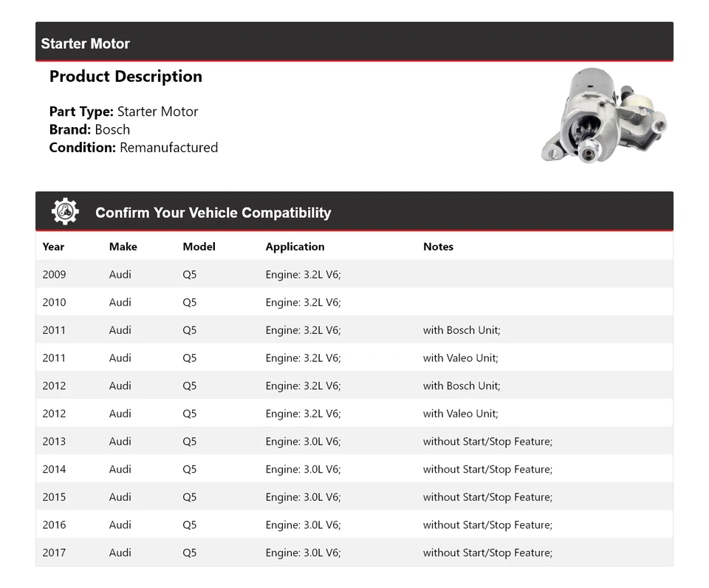The width and height of the screenshot is (709, 588).
Task: Click the 2011 row's Bosch Unit note
Action: (462, 330)
